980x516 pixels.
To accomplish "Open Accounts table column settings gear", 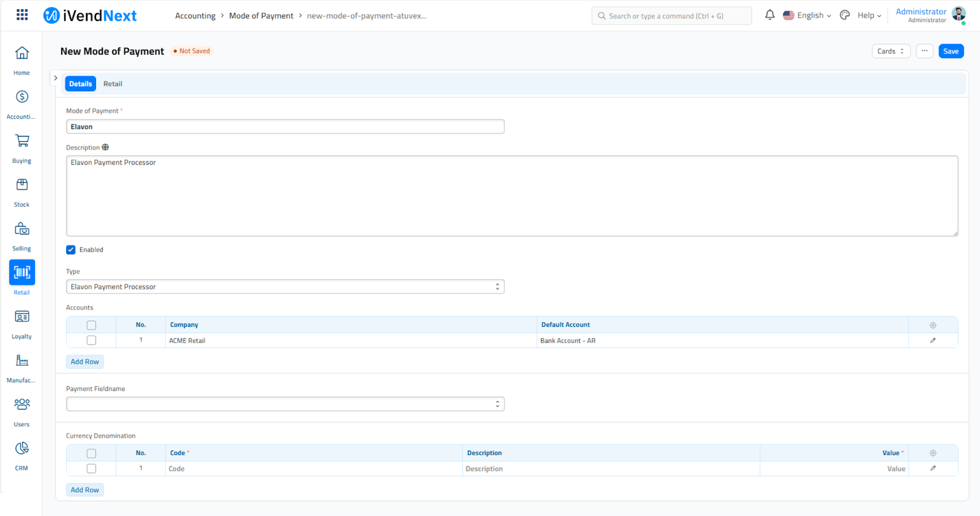I will [x=933, y=325].
